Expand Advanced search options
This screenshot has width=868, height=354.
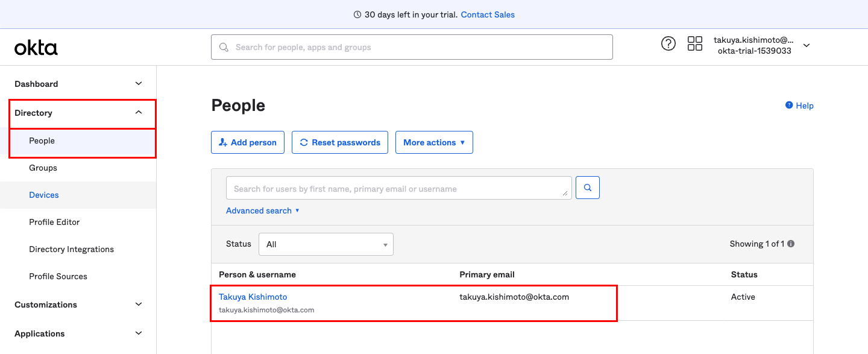[263, 210]
